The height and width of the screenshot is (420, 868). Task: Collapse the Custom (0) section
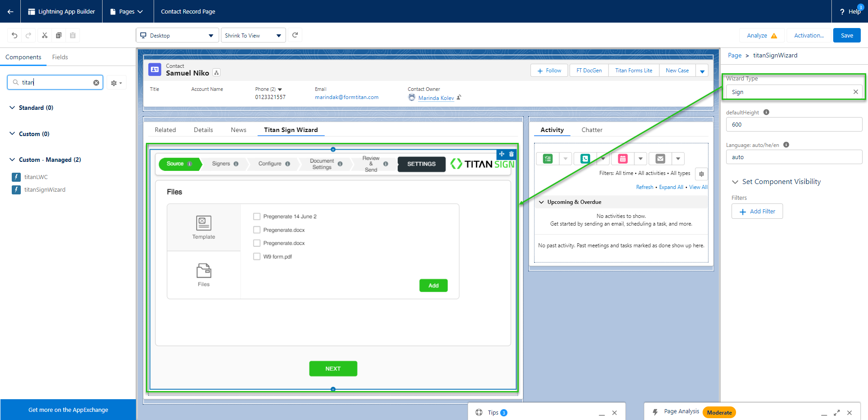click(12, 134)
